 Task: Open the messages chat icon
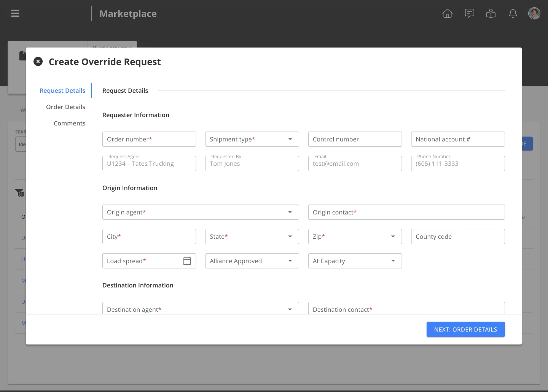(470, 14)
